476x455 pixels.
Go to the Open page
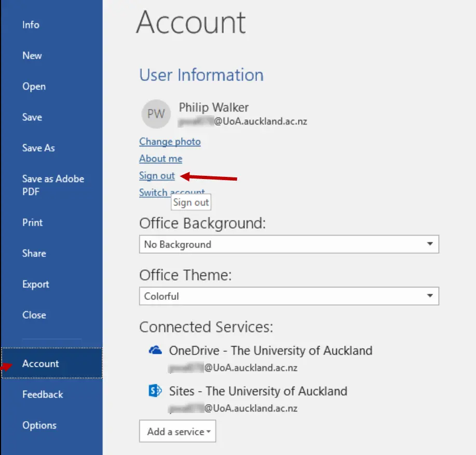(x=34, y=87)
